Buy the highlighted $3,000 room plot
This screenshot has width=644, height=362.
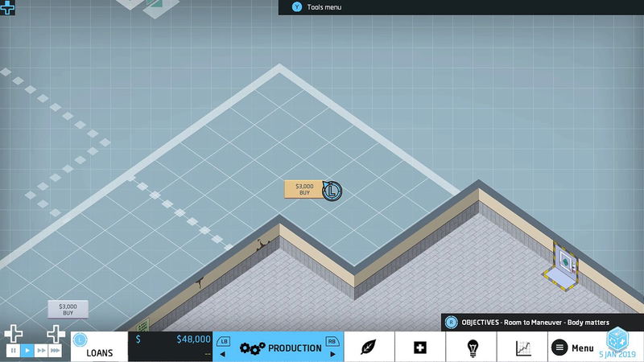304,189
